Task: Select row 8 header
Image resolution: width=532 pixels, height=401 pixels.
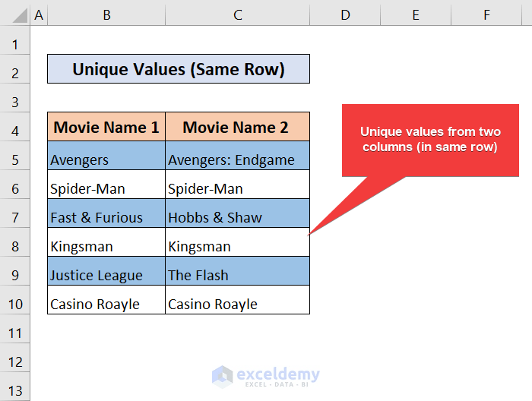Action: click(x=15, y=242)
